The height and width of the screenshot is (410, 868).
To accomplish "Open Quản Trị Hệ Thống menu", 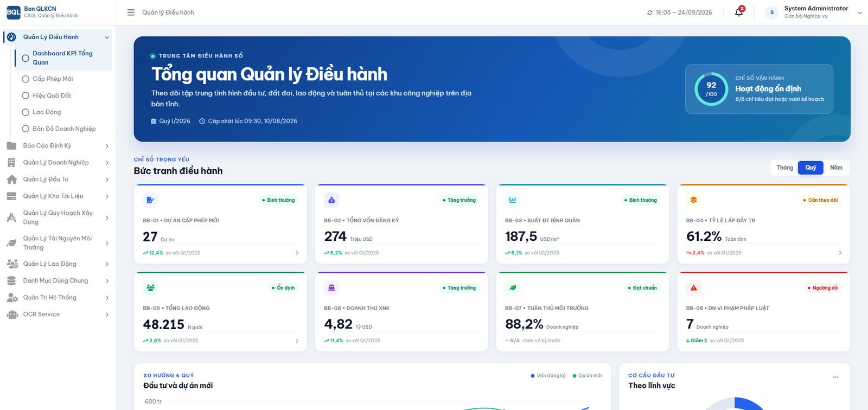I will (58, 298).
